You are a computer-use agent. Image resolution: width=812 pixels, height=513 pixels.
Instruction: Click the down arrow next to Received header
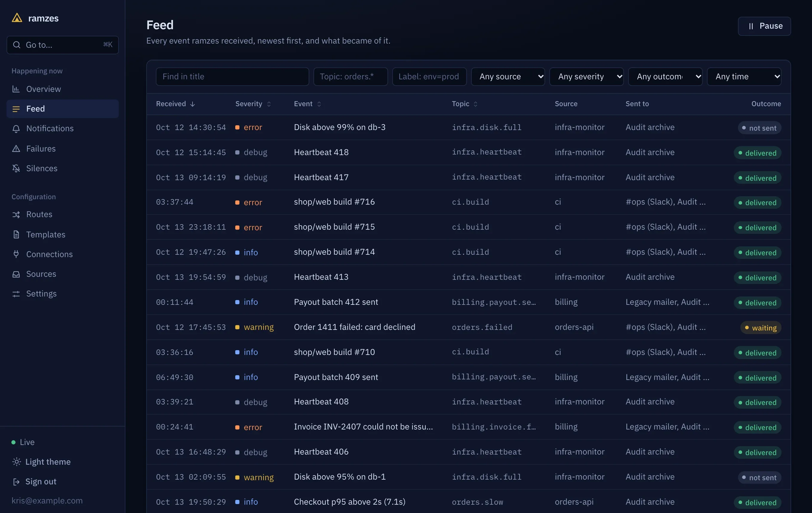pos(193,104)
